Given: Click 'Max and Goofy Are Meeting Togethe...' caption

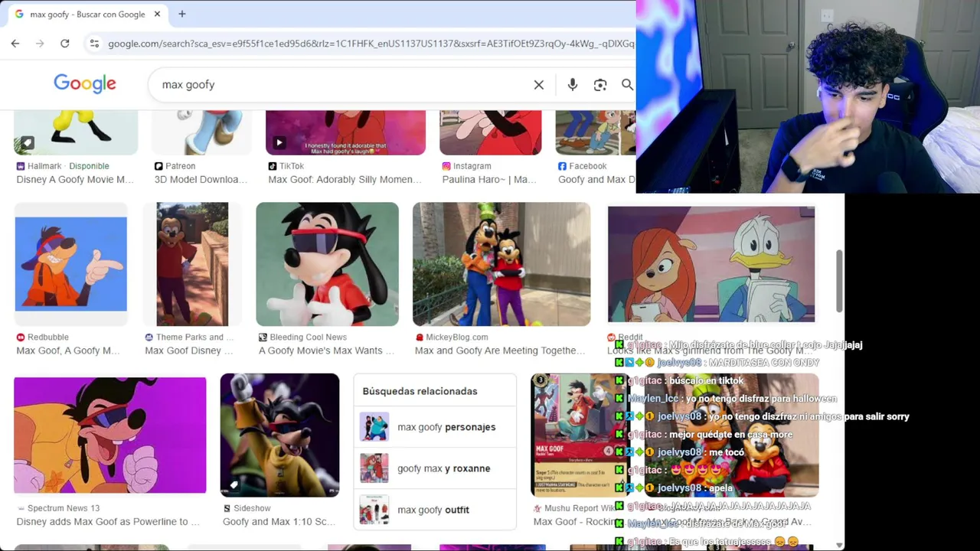Looking at the screenshot, I should point(500,350).
